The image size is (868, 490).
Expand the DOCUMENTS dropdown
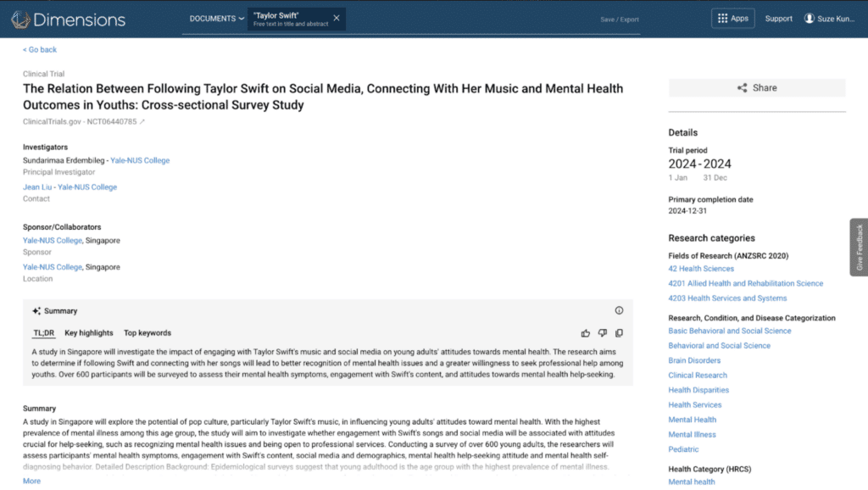(216, 19)
